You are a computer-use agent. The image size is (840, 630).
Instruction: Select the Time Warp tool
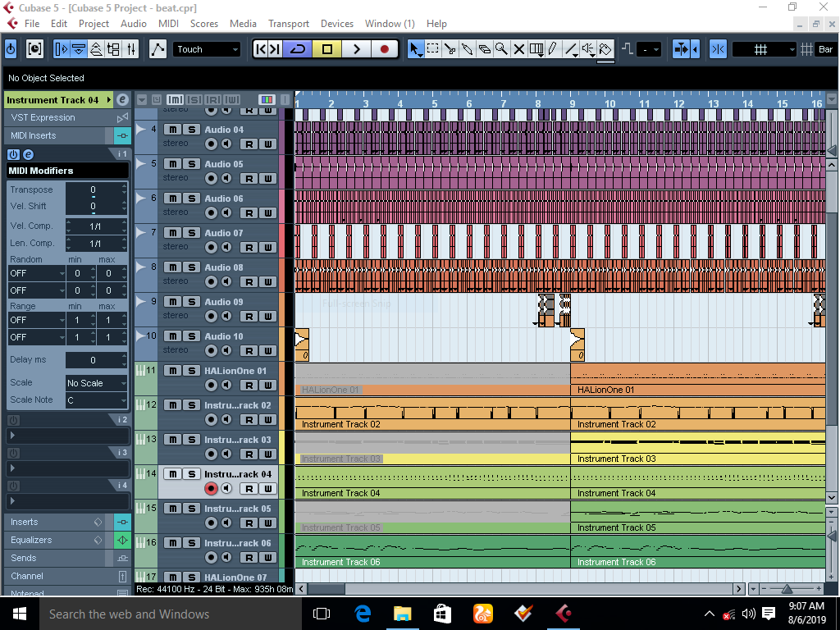(536, 49)
